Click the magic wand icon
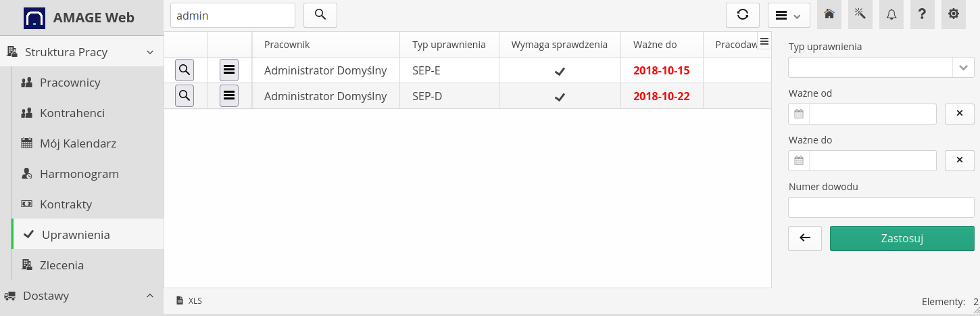Image resolution: width=980 pixels, height=316 pixels. (860, 14)
